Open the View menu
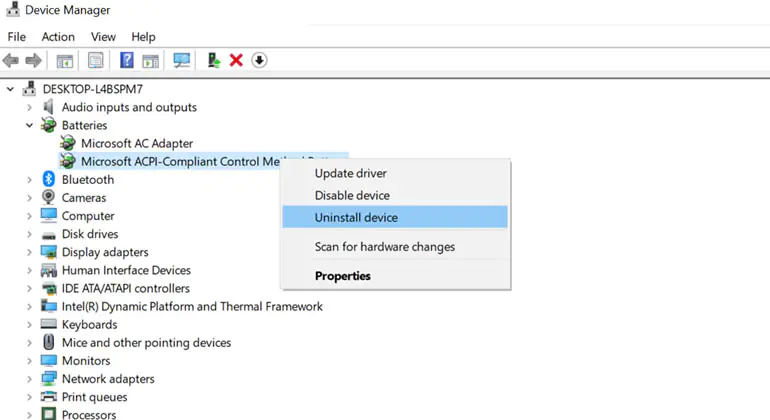Viewport: 770px width, 420px height. 103,37
